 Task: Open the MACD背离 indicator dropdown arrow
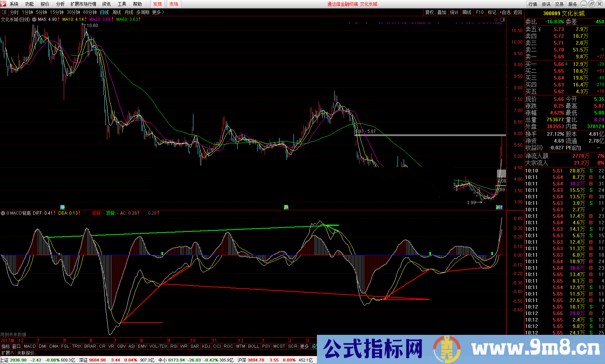3,213
